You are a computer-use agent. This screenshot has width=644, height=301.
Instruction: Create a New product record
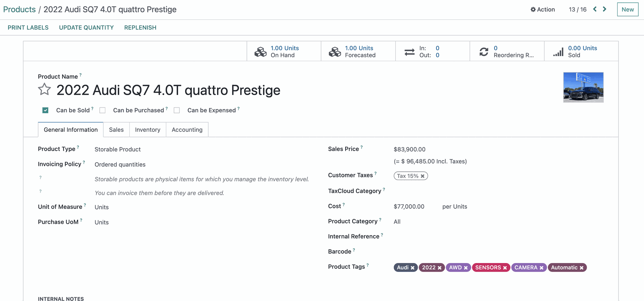point(628,9)
